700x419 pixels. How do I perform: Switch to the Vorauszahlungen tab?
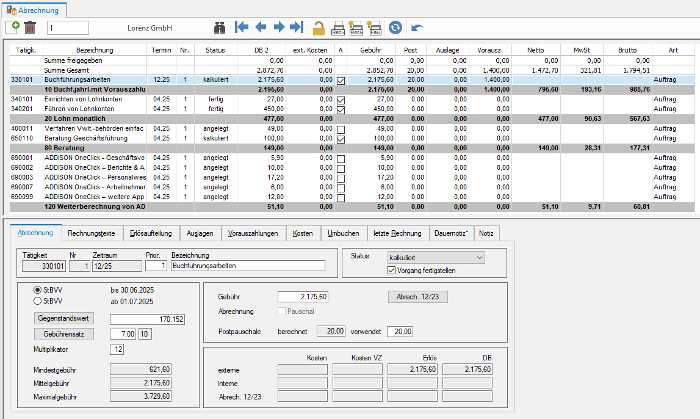253,233
